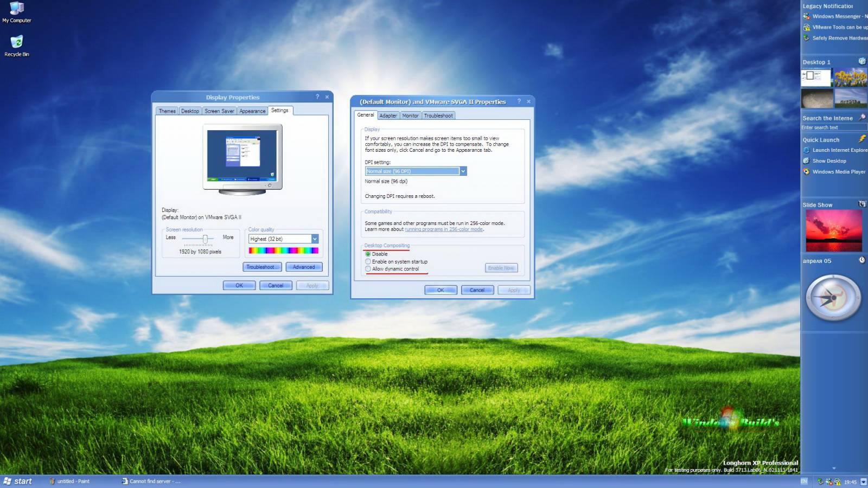Image resolution: width=868 pixels, height=488 pixels.
Task: Open the running programs in 256-color mode link
Action: click(x=444, y=229)
